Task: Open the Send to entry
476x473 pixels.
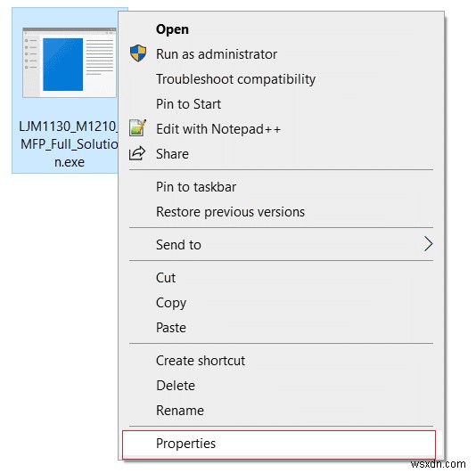Action: point(281,244)
